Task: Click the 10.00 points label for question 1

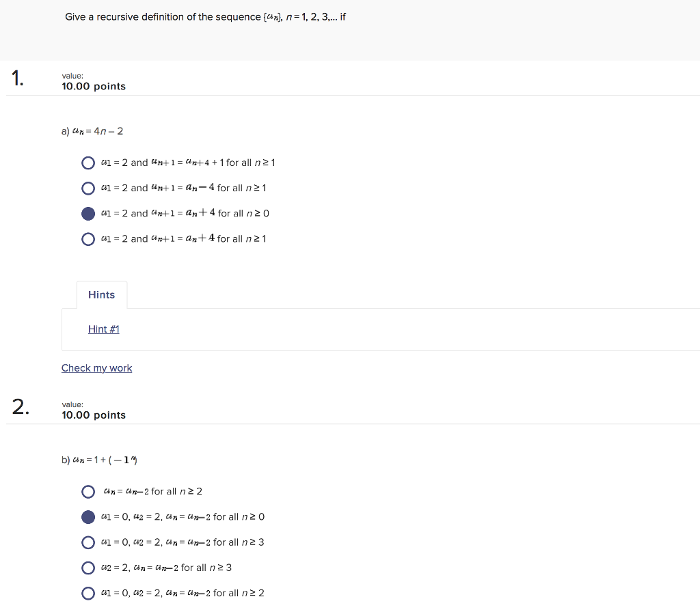Action: coord(94,86)
